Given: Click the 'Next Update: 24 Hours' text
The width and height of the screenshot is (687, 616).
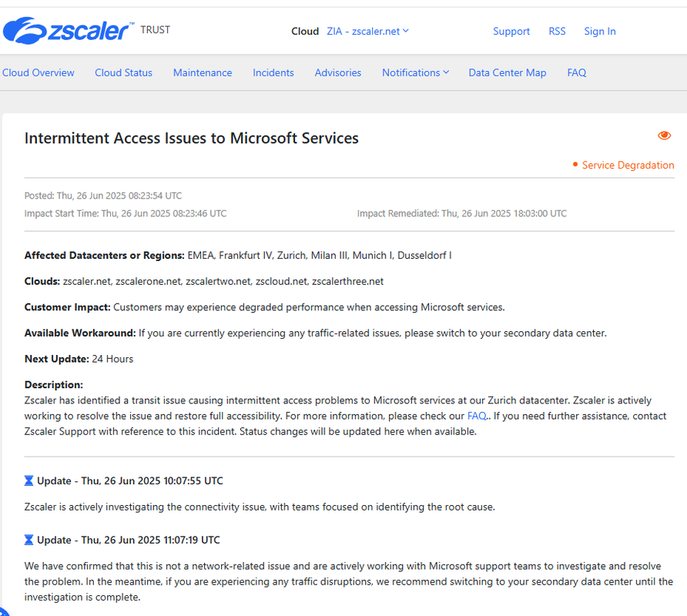Looking at the screenshot, I should click(x=79, y=359).
